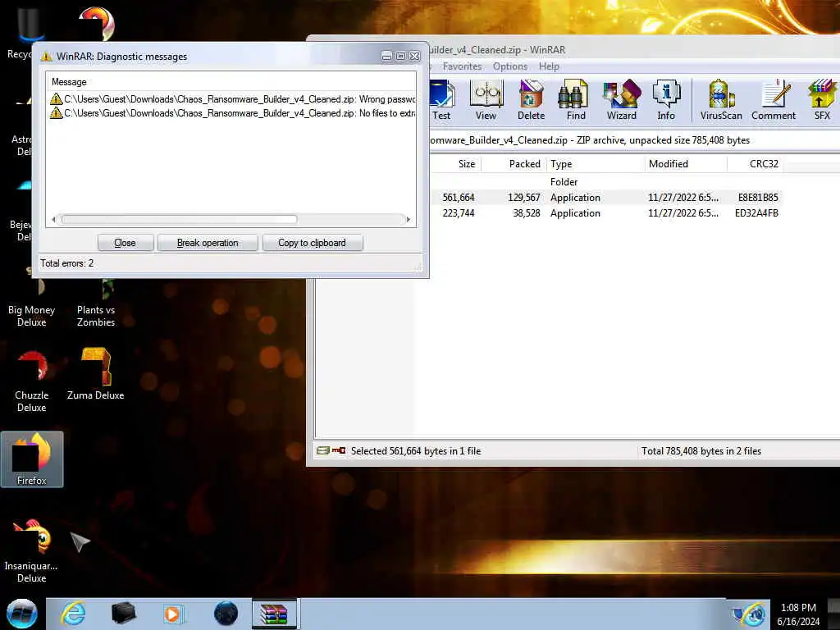Image resolution: width=840 pixels, height=630 pixels.
Task: Click the drive icon in WinRAR status bar
Action: pyautogui.click(x=322, y=450)
